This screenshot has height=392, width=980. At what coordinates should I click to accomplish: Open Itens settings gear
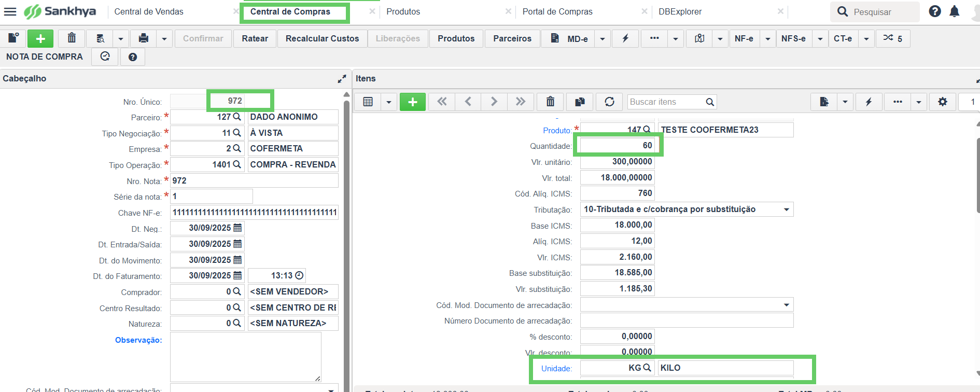pyautogui.click(x=943, y=102)
